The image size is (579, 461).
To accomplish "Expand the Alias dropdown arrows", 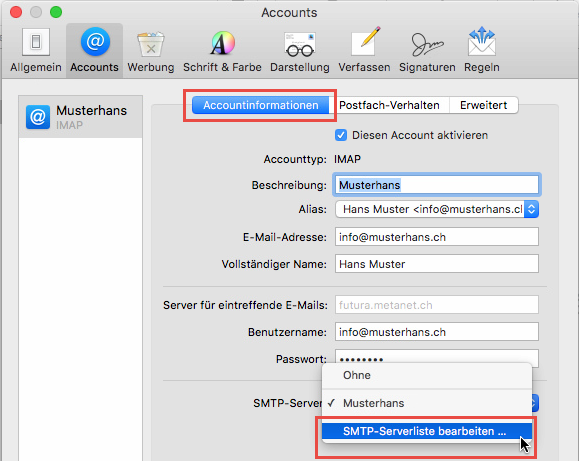I will pyautogui.click(x=531, y=209).
